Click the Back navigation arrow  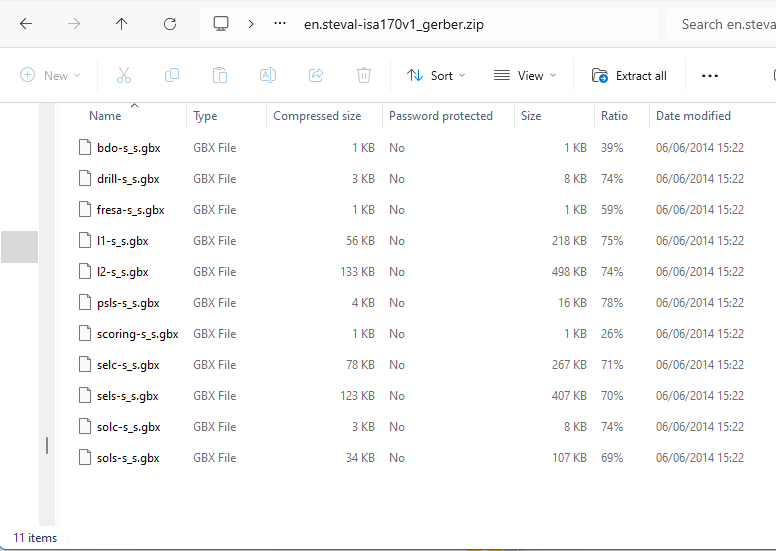coord(26,24)
